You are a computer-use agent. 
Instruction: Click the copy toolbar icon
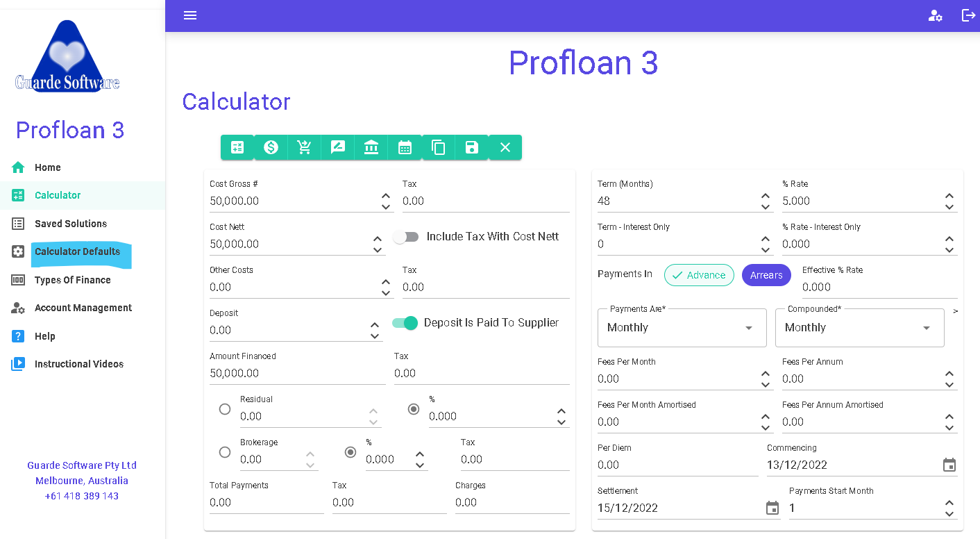tap(438, 147)
